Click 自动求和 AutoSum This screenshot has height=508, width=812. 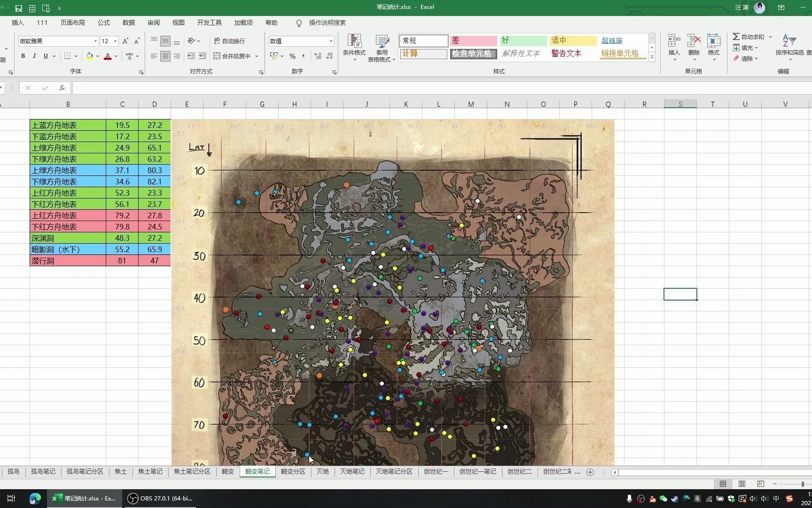click(x=749, y=37)
